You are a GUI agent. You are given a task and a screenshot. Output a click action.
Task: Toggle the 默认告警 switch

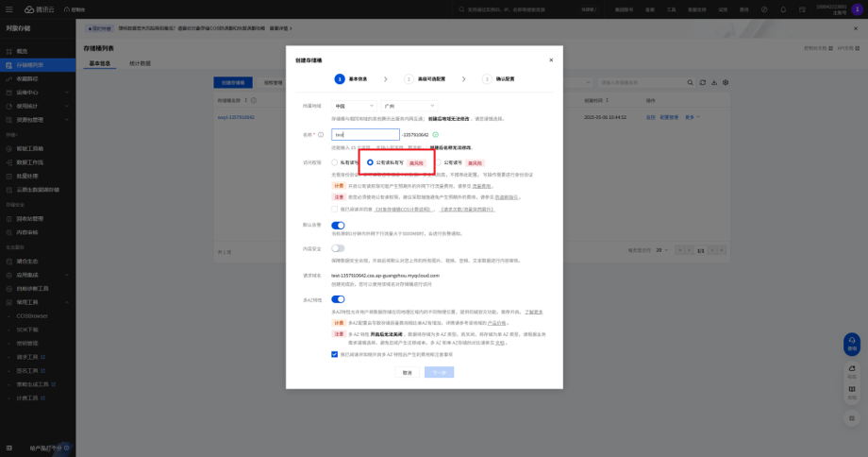click(338, 226)
